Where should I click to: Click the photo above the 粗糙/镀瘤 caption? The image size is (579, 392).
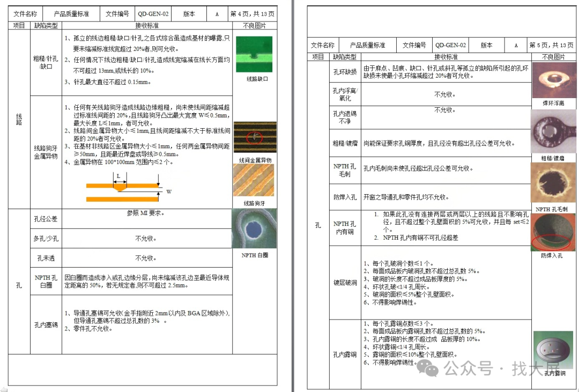click(553, 131)
